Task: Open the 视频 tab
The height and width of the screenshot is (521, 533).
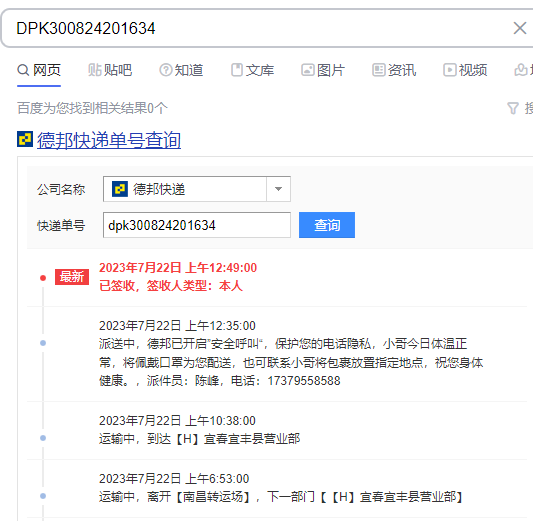Action: [465, 70]
